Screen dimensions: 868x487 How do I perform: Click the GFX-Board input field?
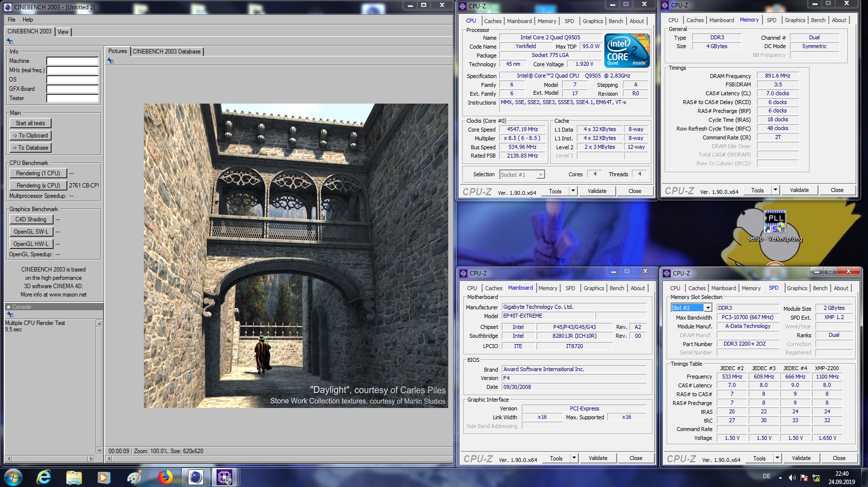73,89
